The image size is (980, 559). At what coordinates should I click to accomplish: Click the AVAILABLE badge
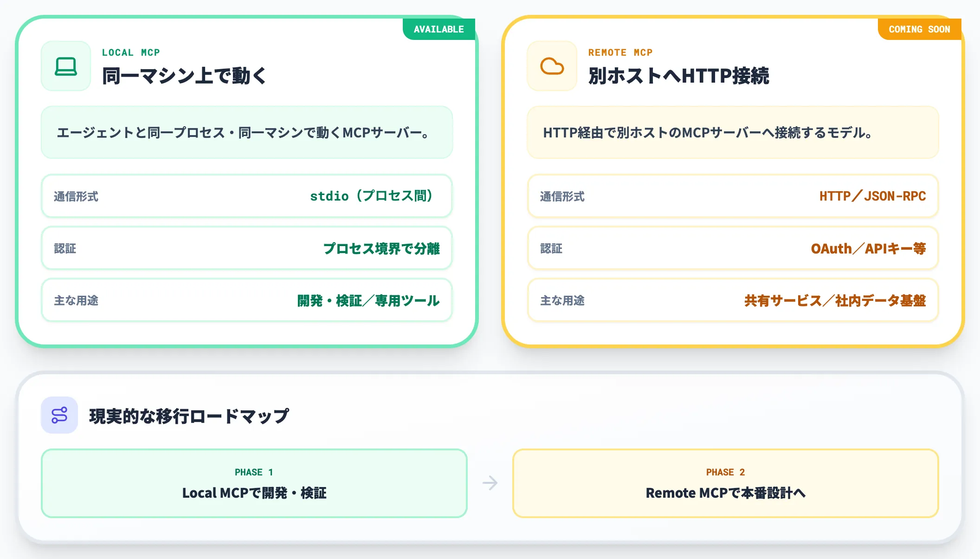click(x=438, y=29)
